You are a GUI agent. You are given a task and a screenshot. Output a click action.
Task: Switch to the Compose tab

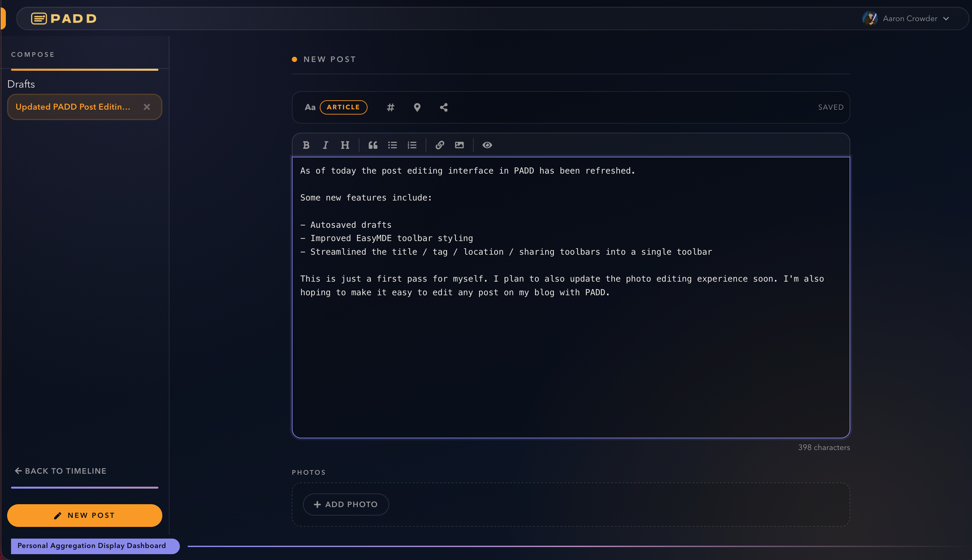pos(33,55)
